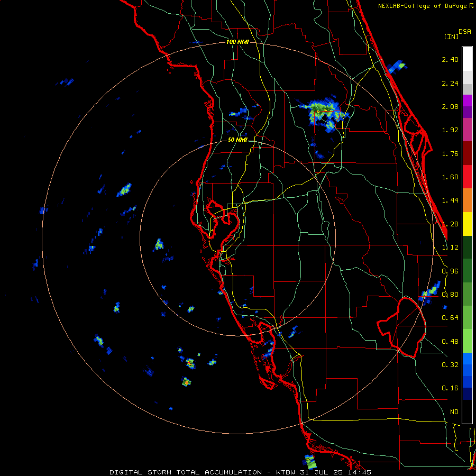Select the 1.60 legend value
The width and height of the screenshot is (476, 476).
(x=450, y=177)
